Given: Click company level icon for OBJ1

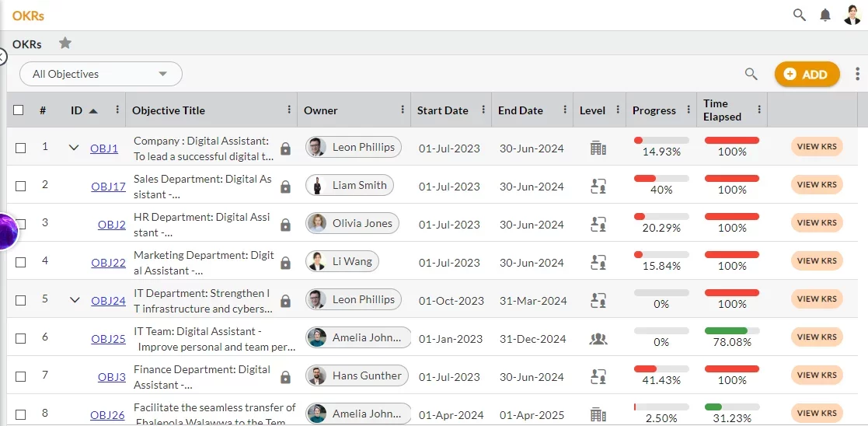Looking at the screenshot, I should point(598,148).
